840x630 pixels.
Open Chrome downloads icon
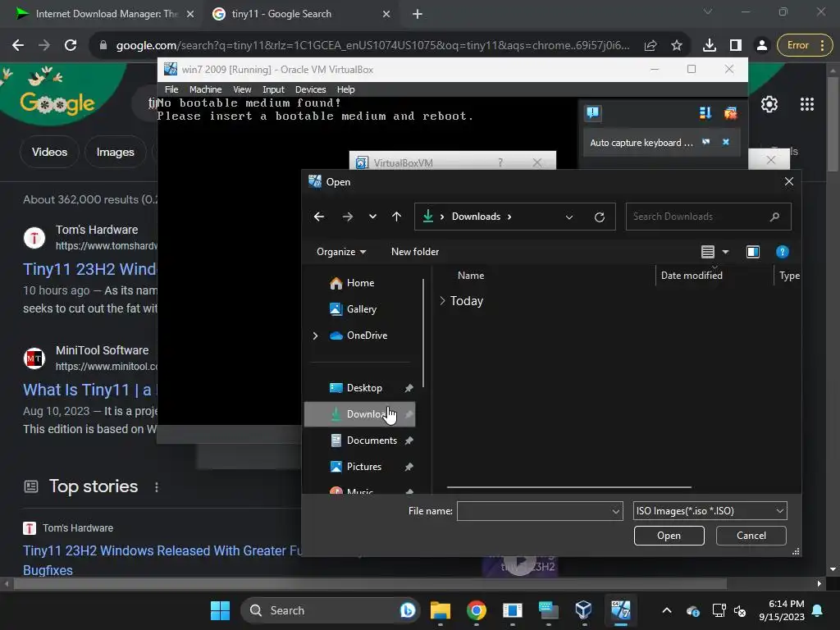point(710,46)
